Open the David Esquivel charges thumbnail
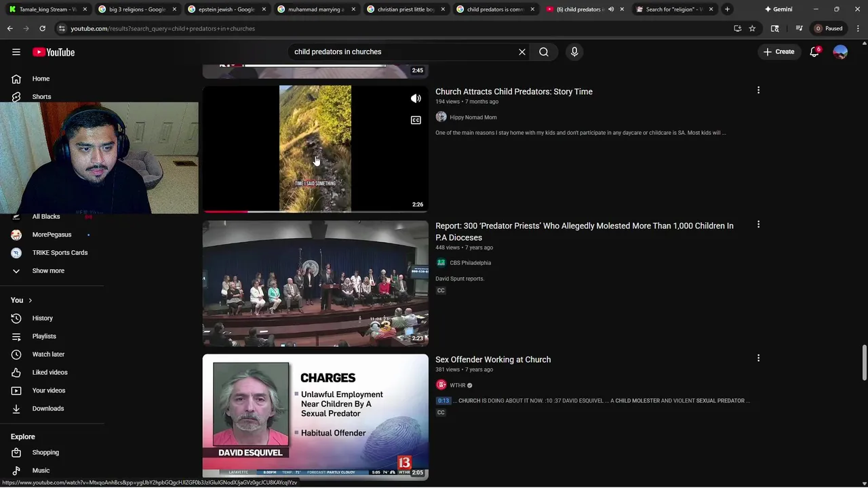 pos(315,417)
